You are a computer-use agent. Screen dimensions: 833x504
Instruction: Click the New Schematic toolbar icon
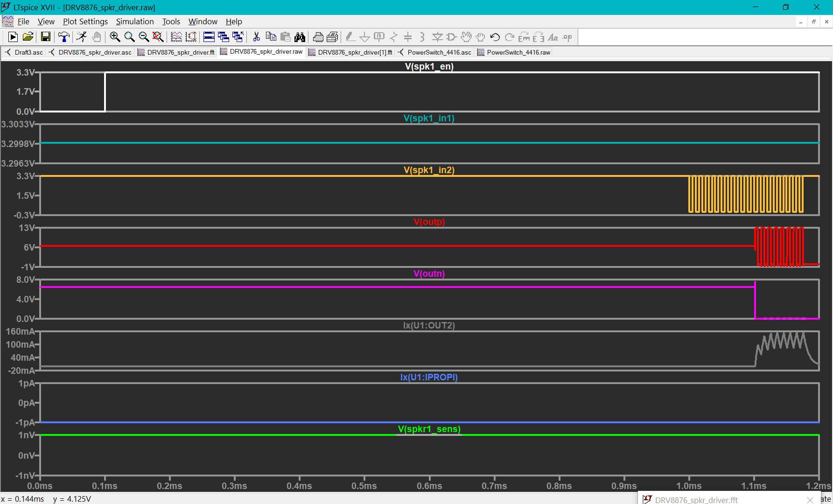pyautogui.click(x=13, y=37)
